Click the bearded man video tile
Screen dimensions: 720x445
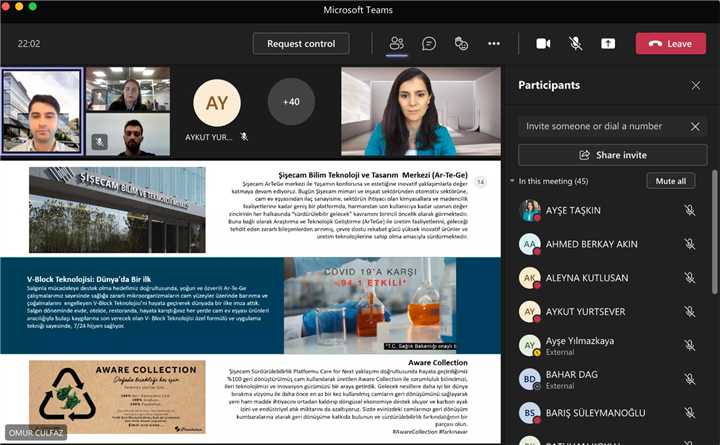128,135
